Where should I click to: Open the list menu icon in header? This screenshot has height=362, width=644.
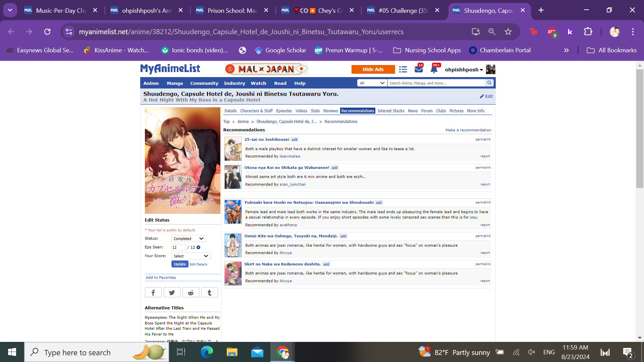click(403, 69)
